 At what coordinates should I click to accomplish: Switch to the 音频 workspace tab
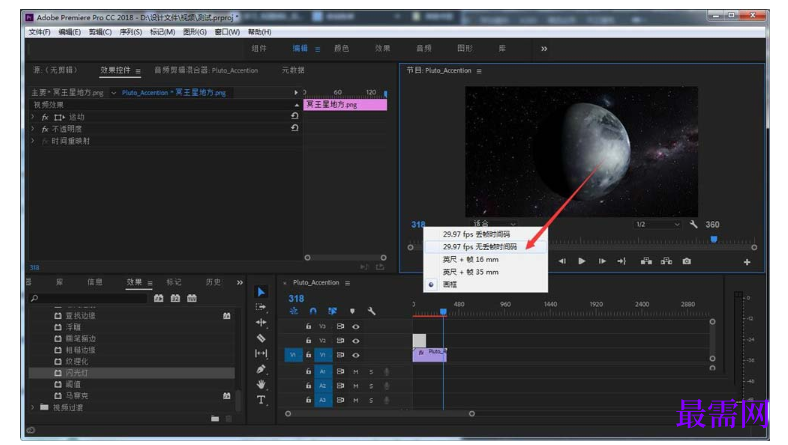424,48
